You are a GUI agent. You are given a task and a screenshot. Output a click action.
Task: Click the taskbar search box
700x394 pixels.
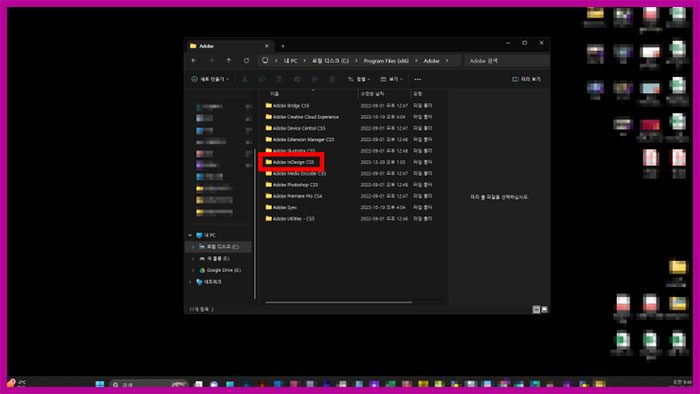click(x=148, y=384)
